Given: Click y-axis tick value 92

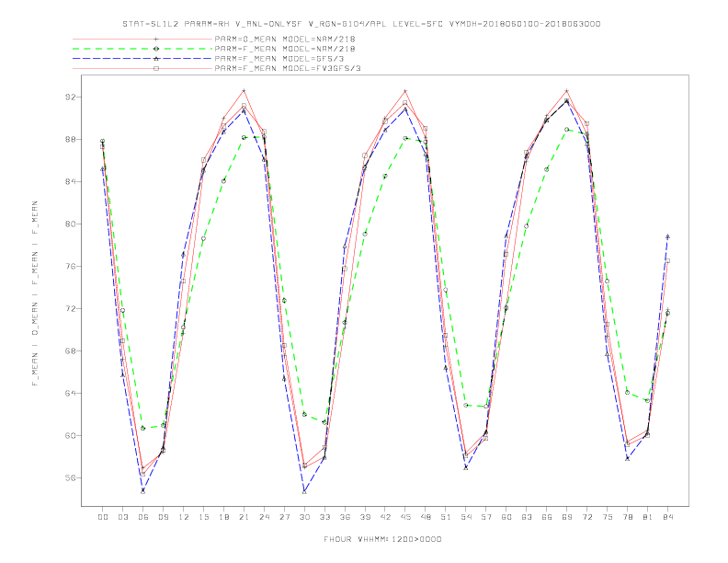Looking at the screenshot, I should 71,98.
